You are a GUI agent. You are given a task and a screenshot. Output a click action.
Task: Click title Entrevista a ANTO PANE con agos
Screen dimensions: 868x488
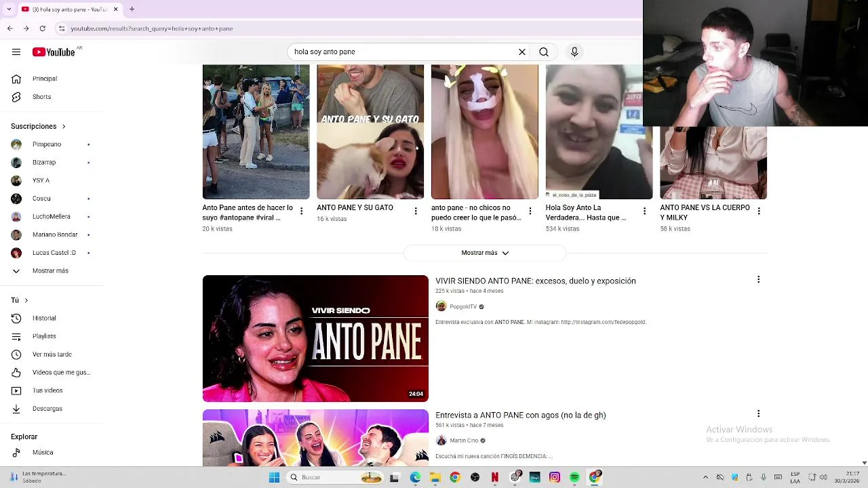[521, 415]
